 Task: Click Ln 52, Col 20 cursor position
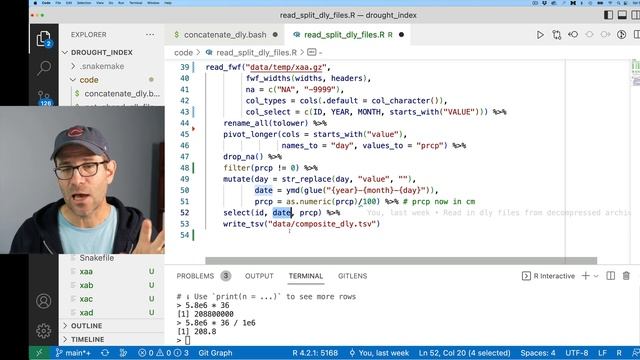point(464,353)
